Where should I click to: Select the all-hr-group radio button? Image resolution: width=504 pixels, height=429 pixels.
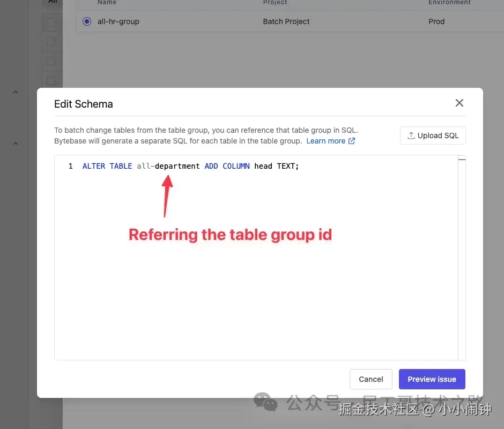pos(87,21)
